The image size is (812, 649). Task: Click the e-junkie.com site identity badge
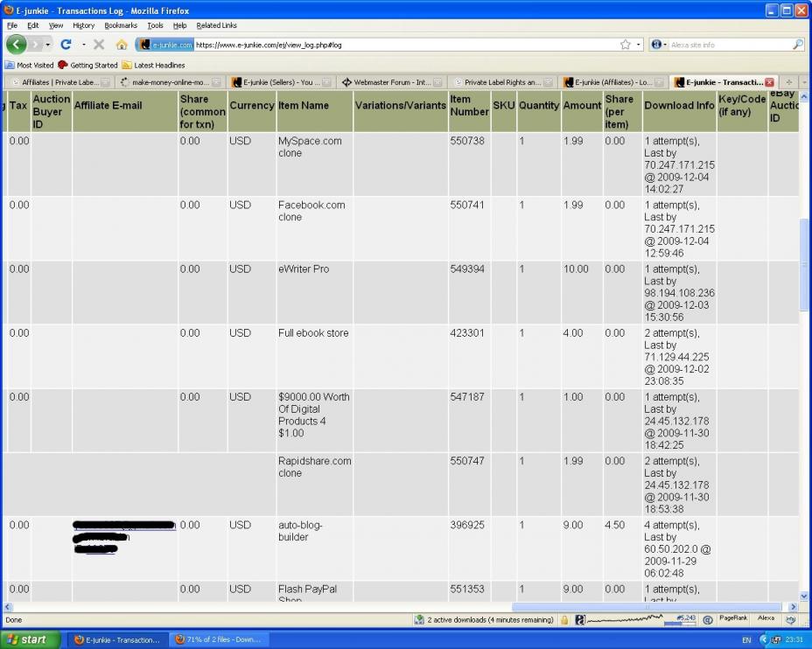165,45
